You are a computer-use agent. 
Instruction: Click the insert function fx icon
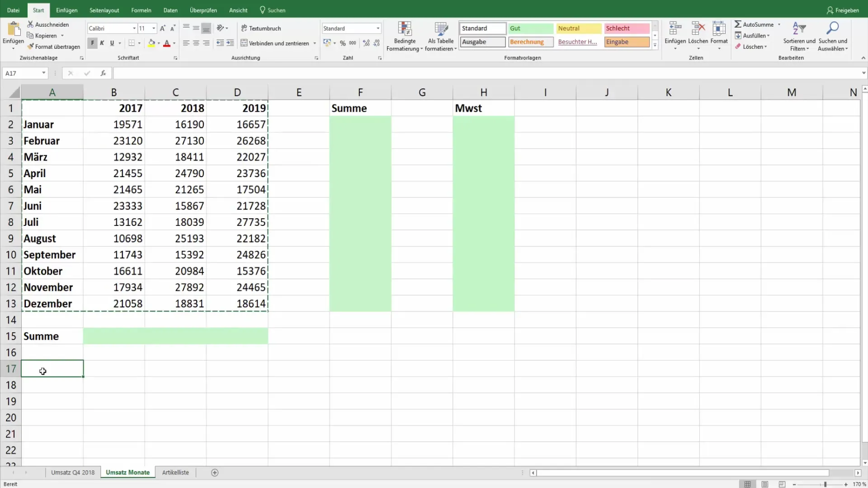(103, 73)
